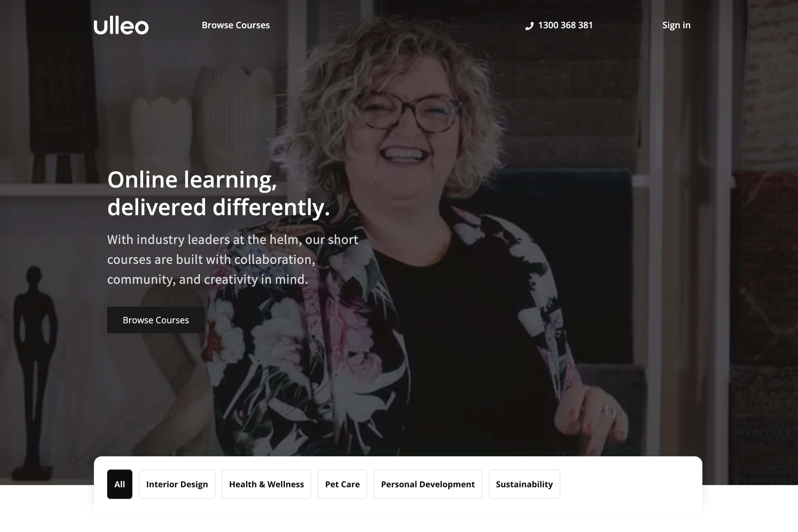Select the All category filter

[x=120, y=484]
